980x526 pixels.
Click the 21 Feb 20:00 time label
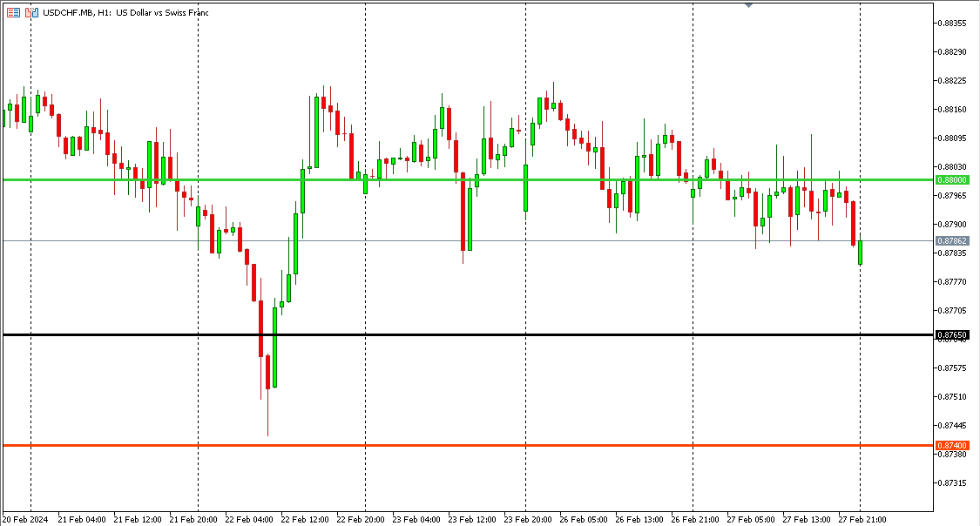193,520
